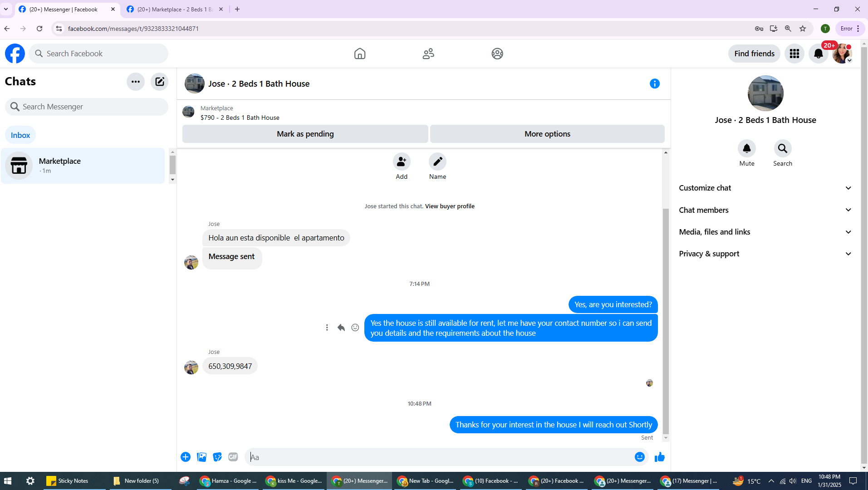The image size is (868, 490).
Task: Attach a photo file to message
Action: pos(202,457)
